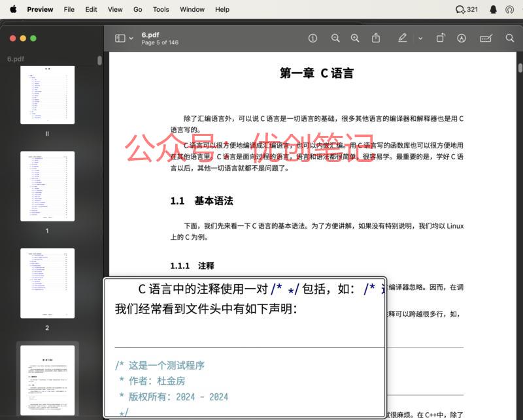523x420 pixels.
Task: Open the search field magnifier
Action: coord(510,38)
